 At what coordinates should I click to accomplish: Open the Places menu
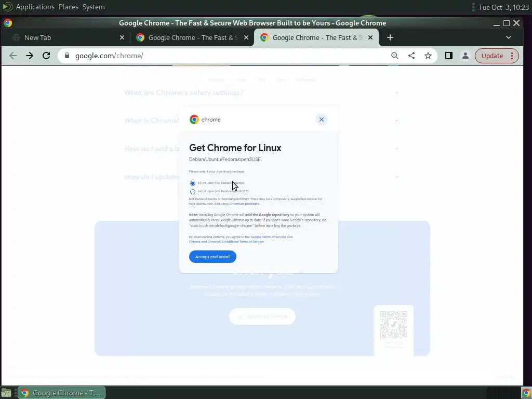pos(69,7)
